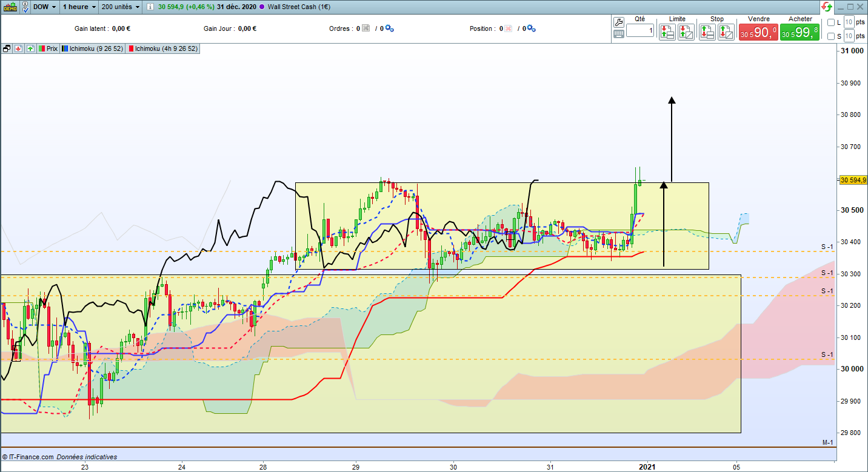Click the chart link pin icon
This screenshot has width=868, height=472.
point(25,7)
